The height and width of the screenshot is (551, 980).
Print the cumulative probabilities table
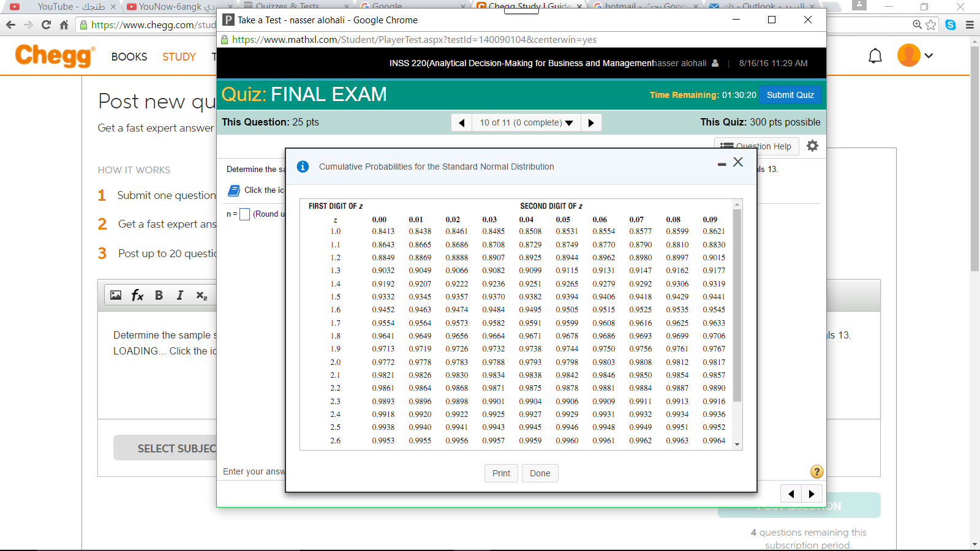click(x=501, y=473)
